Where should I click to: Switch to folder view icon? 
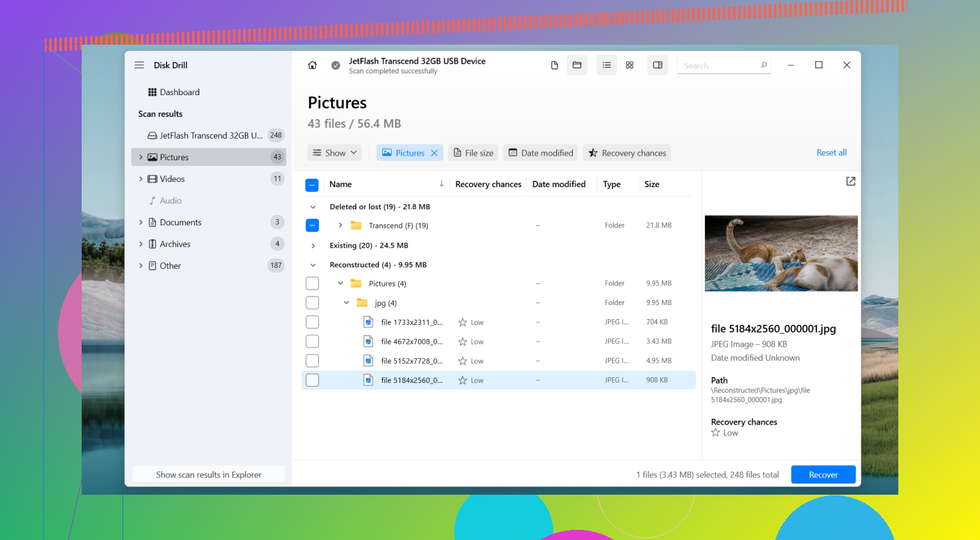point(577,65)
